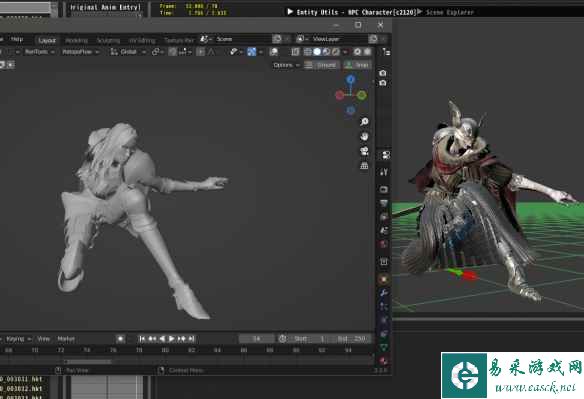
Task: Click outliner filter icon at top right
Action: click(386, 52)
